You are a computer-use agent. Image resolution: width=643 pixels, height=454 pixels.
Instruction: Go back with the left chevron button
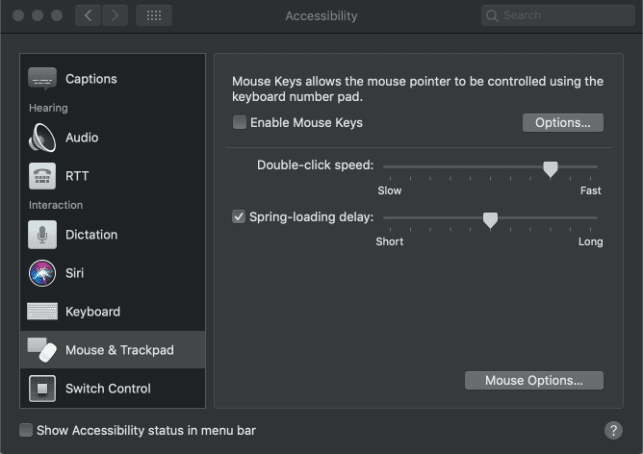coord(89,16)
